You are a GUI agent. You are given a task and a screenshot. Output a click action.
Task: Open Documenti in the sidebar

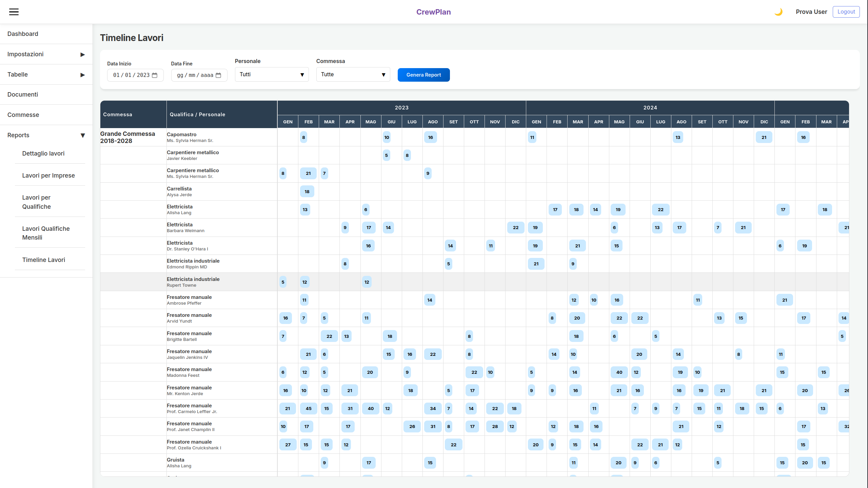[23, 95]
